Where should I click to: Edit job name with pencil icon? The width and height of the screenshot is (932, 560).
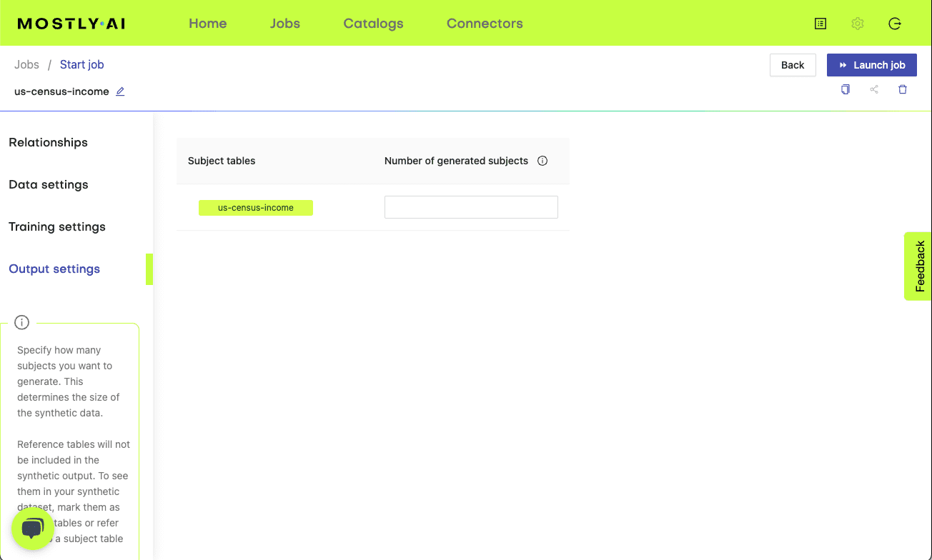120,91
